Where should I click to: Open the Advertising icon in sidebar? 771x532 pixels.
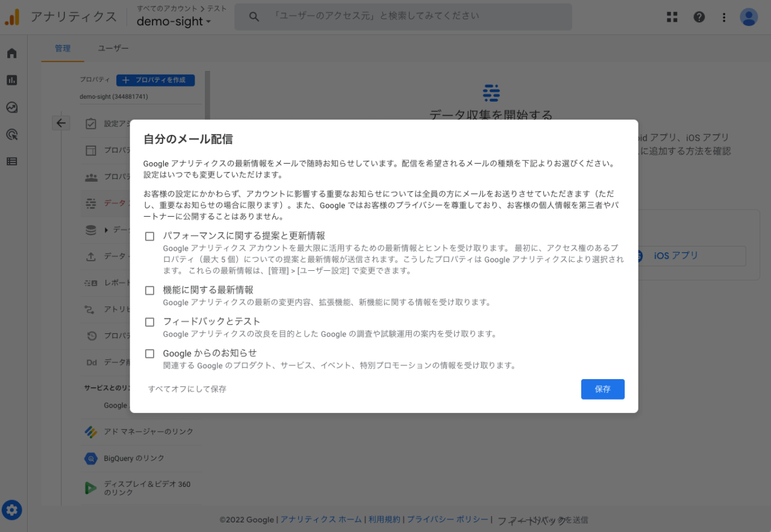point(11,135)
